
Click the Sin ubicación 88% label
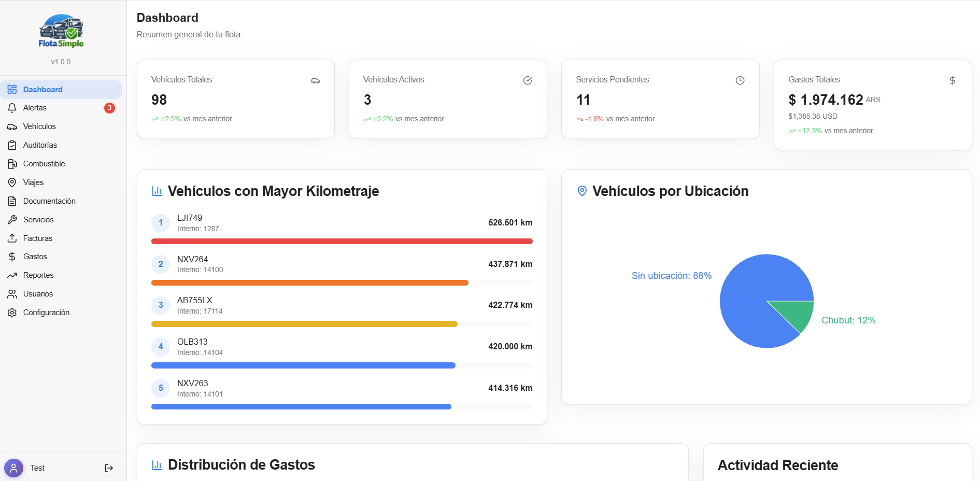tap(671, 276)
